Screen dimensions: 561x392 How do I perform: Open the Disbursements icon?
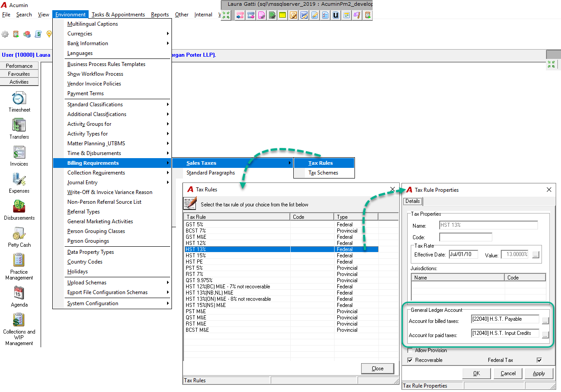point(19,206)
